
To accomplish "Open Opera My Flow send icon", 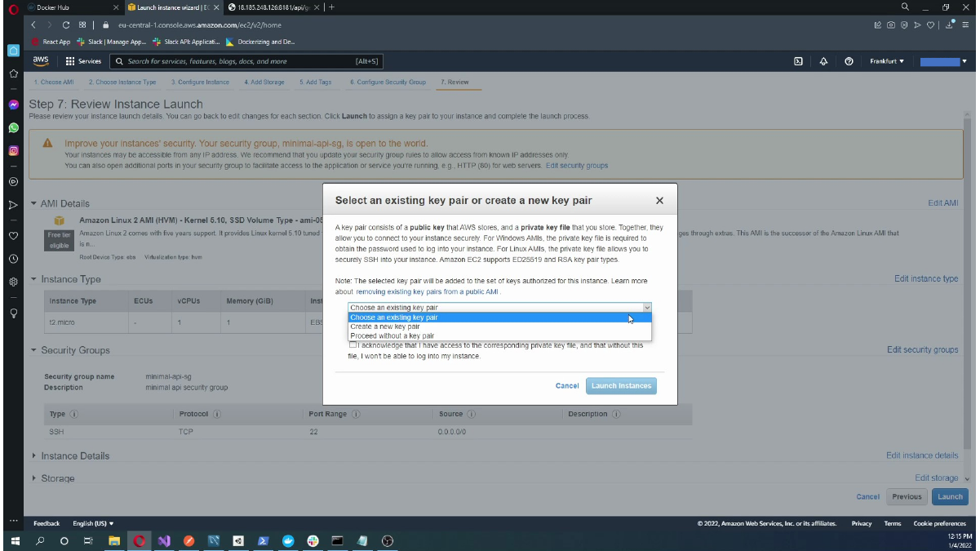I will point(917,24).
